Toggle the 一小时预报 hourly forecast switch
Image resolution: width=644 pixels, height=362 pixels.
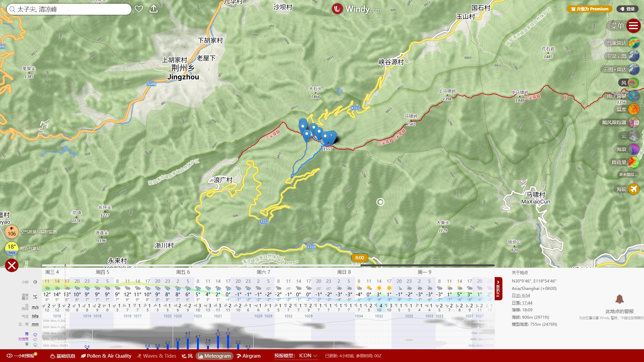pos(10,356)
